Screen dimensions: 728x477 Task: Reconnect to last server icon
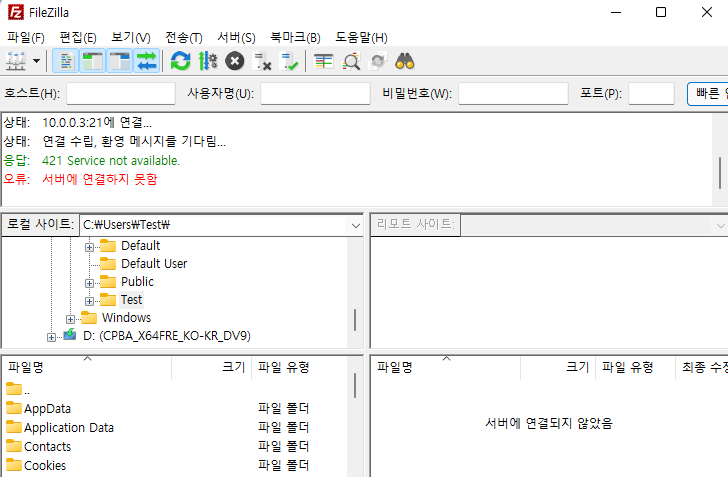coord(289,61)
